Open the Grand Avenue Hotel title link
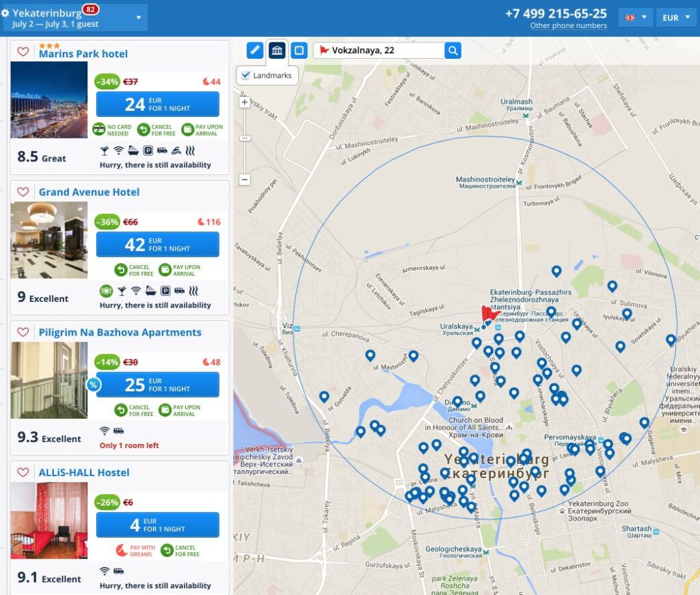 89,192
